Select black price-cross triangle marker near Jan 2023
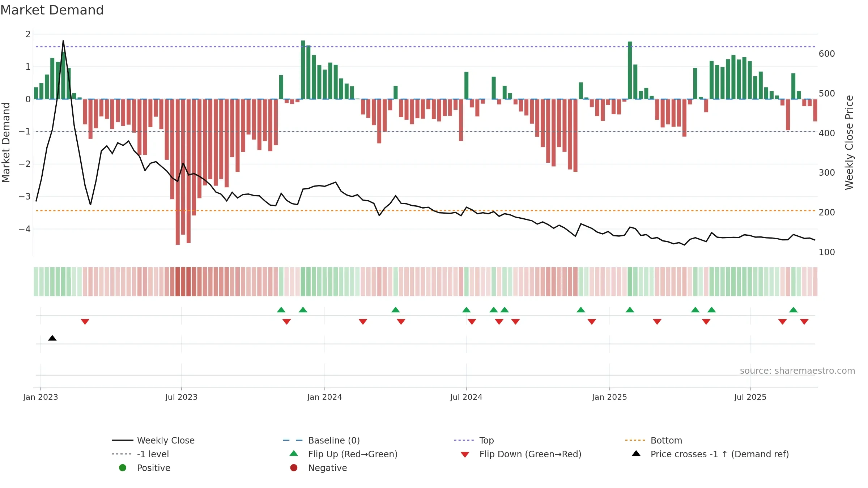 [x=52, y=338]
